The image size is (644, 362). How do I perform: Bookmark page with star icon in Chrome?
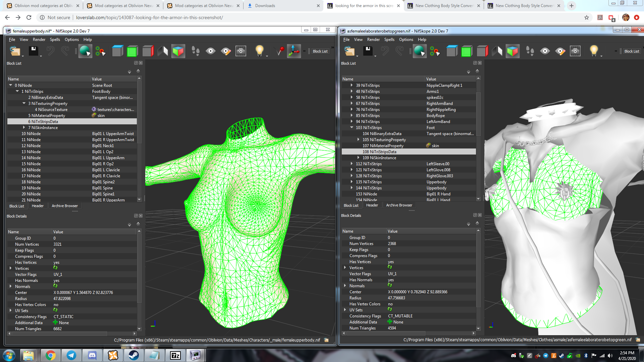[587, 17]
